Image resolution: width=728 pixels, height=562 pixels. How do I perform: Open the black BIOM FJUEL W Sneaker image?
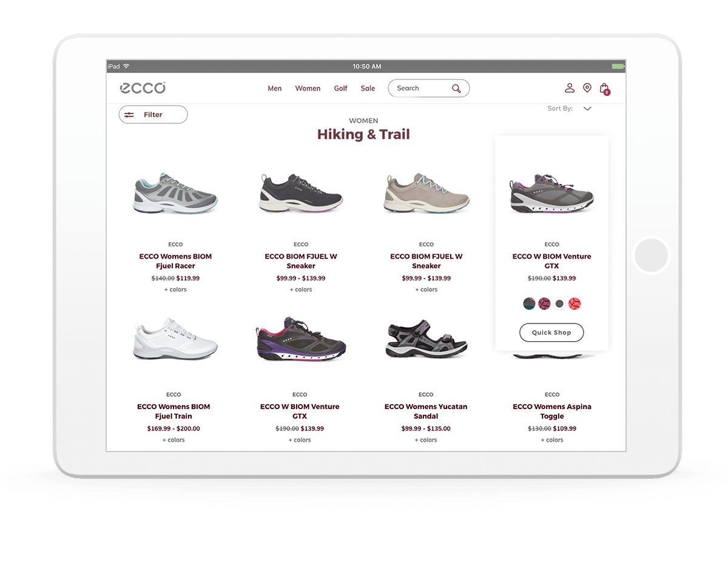301,194
